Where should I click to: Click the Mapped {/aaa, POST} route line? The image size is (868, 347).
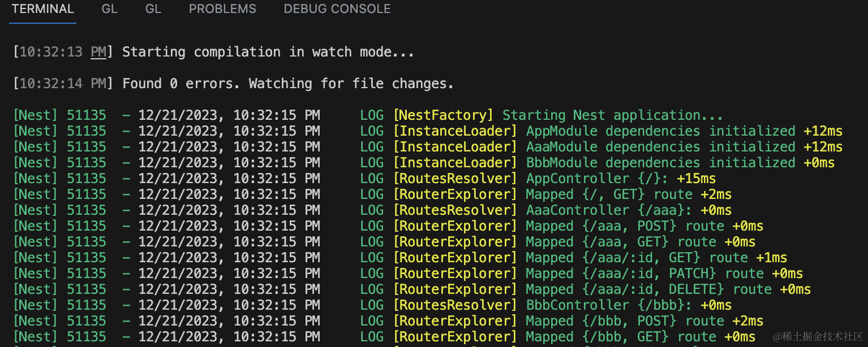pyautogui.click(x=624, y=226)
